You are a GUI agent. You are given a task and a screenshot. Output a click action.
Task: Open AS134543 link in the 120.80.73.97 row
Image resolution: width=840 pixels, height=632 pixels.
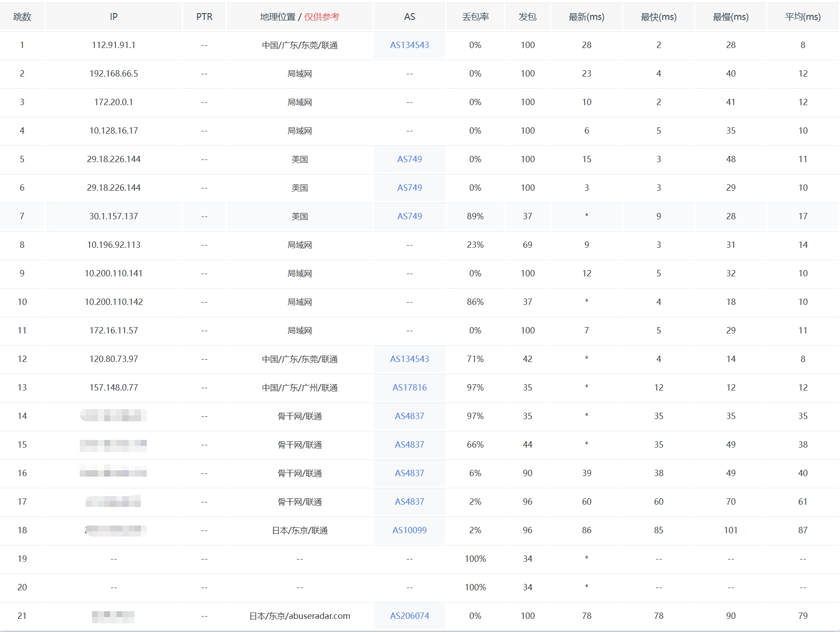410,359
